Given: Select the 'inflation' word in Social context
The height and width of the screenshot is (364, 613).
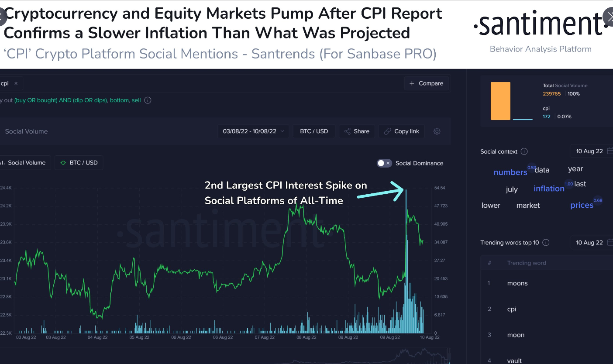Looking at the screenshot, I should (x=549, y=189).
